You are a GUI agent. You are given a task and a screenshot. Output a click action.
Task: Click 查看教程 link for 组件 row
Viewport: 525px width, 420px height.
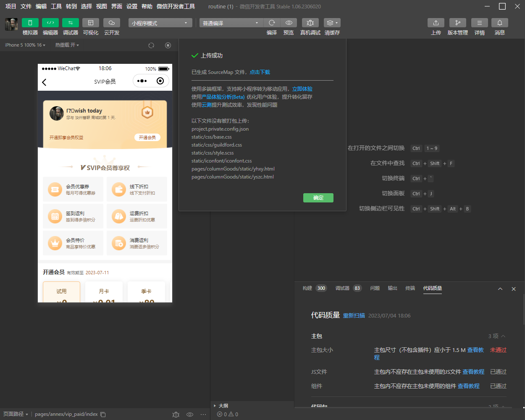469,386
